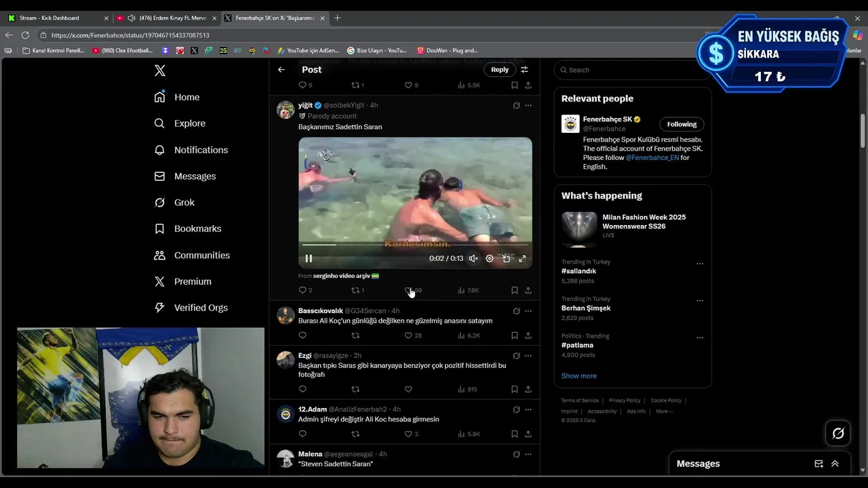Image resolution: width=868 pixels, height=488 pixels.
Task: Open floating Grok button
Action: tap(838, 433)
